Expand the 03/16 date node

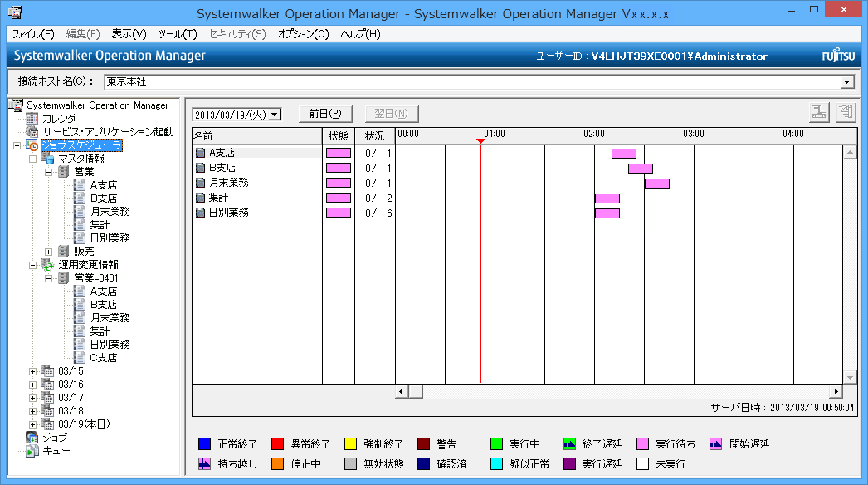[x=32, y=385]
